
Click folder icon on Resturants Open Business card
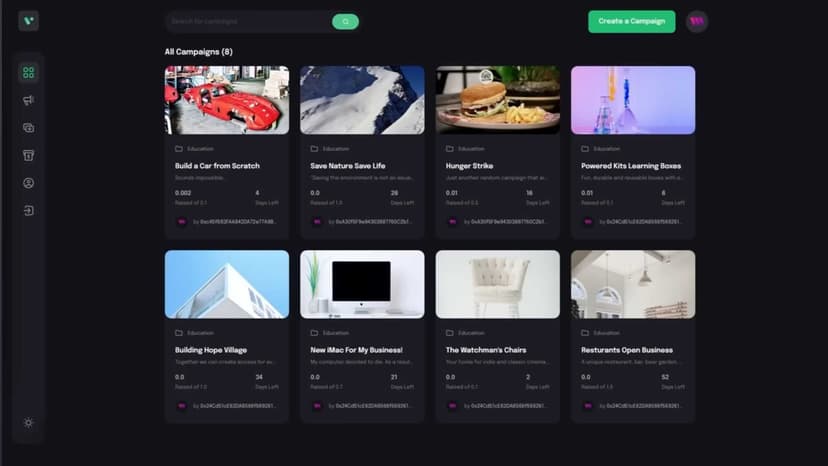click(x=585, y=333)
